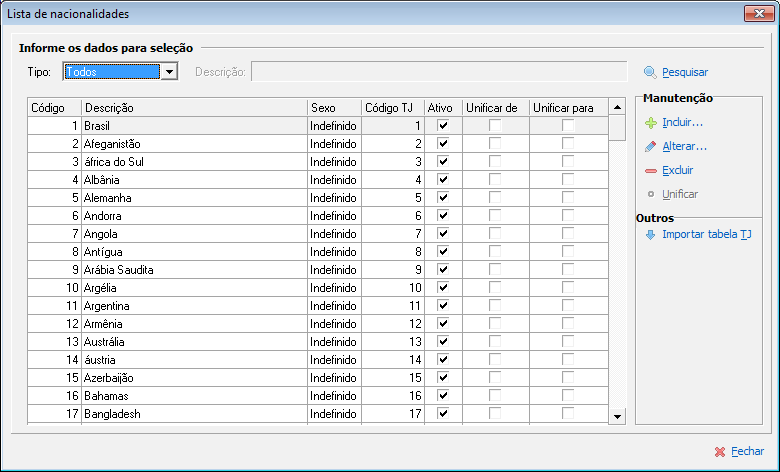The height and width of the screenshot is (472, 780).
Task: Sort by the Código TJ column header
Action: 392,108
